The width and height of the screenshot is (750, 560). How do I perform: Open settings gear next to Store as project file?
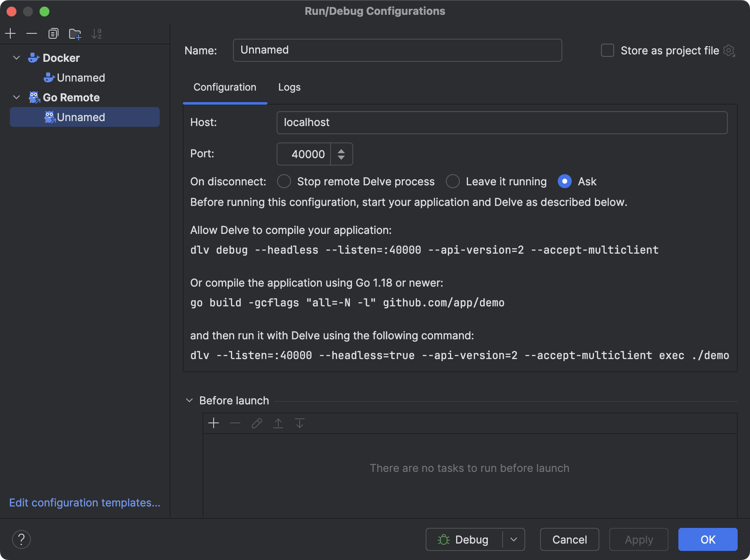click(729, 50)
